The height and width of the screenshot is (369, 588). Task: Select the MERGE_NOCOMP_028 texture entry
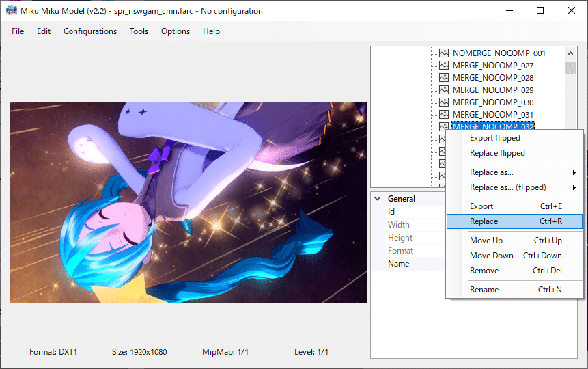pos(493,78)
